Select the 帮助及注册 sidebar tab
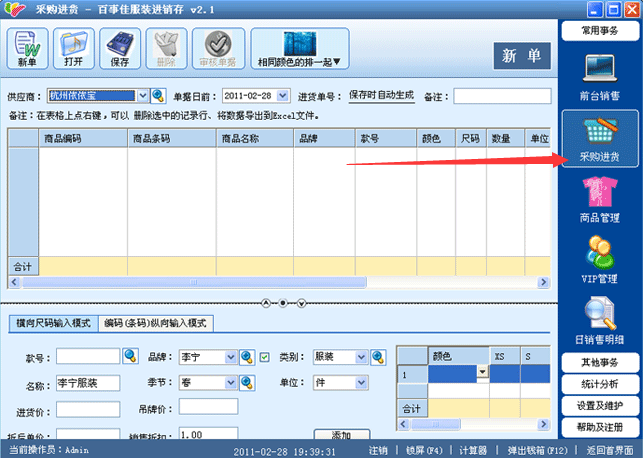The height and width of the screenshot is (458, 643). coord(600,428)
